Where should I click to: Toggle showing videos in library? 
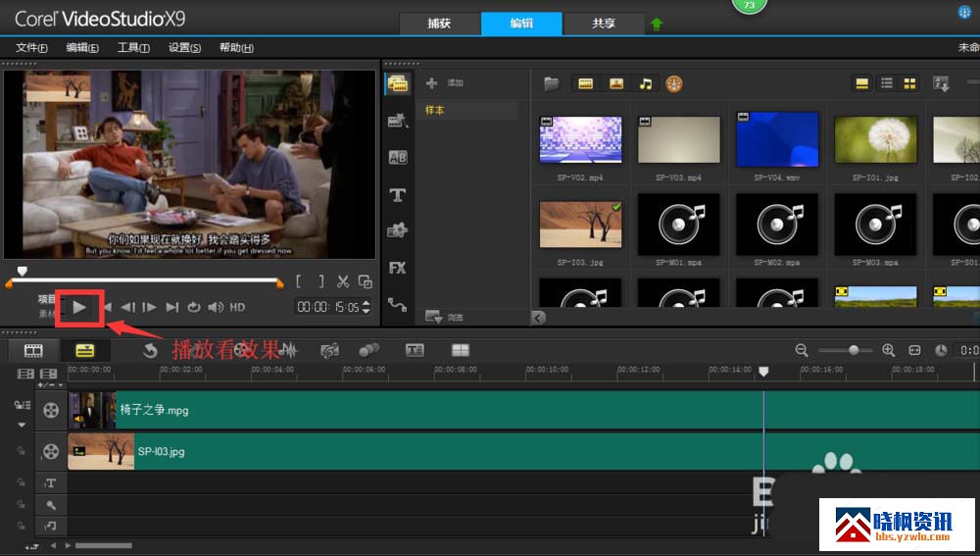(586, 83)
